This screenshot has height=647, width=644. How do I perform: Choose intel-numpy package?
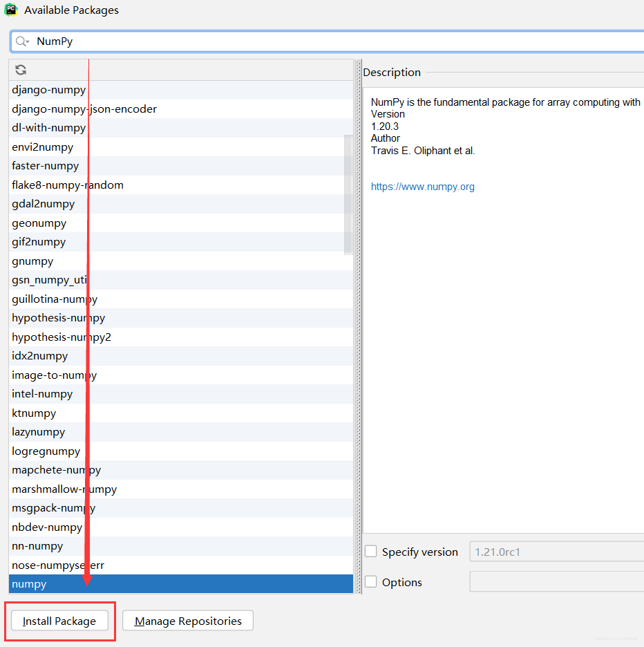click(x=181, y=393)
